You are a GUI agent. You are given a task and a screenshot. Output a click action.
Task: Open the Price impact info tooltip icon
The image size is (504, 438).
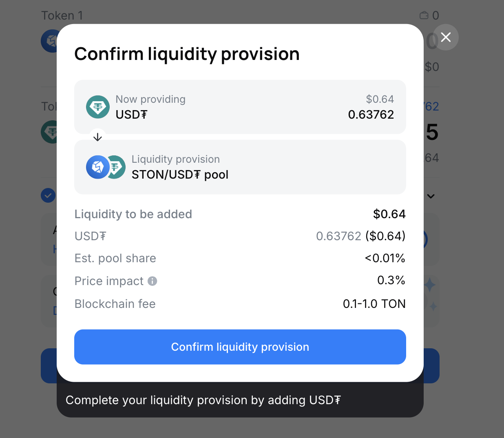pyautogui.click(x=152, y=281)
